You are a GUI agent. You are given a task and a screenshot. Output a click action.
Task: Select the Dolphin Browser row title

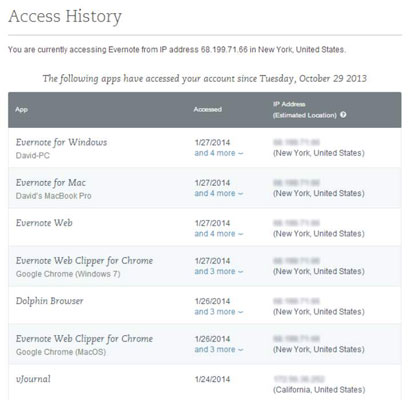click(49, 301)
